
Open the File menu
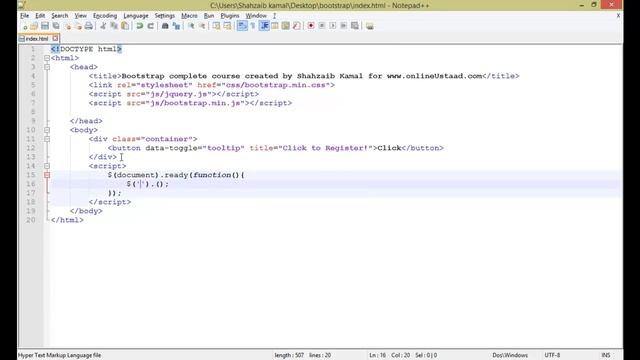coord(24,16)
